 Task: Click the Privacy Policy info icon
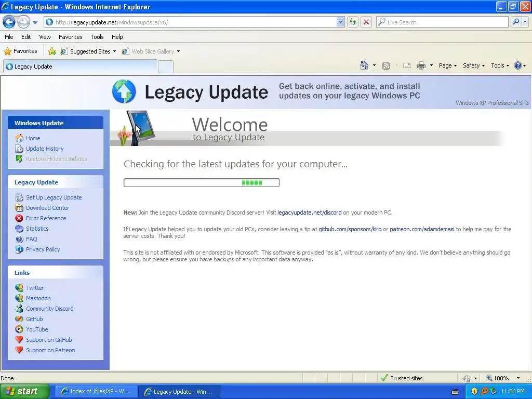pyautogui.click(x=19, y=249)
